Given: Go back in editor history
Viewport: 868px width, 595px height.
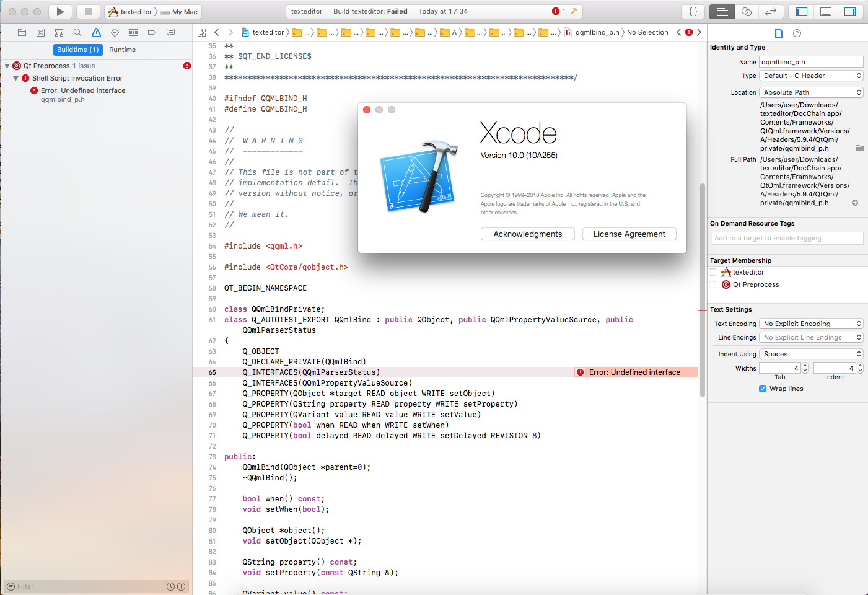Looking at the screenshot, I should pos(216,32).
